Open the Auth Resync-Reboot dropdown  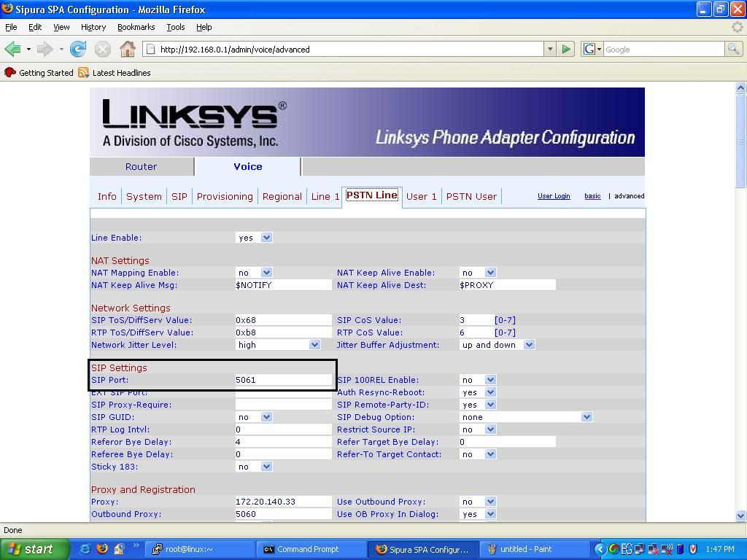[479, 392]
